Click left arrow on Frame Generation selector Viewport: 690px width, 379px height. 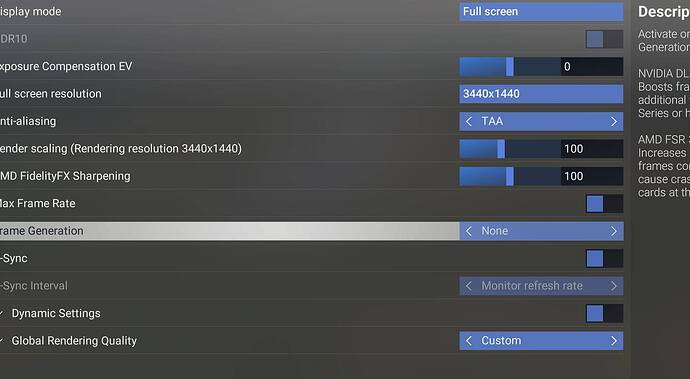[x=469, y=231]
